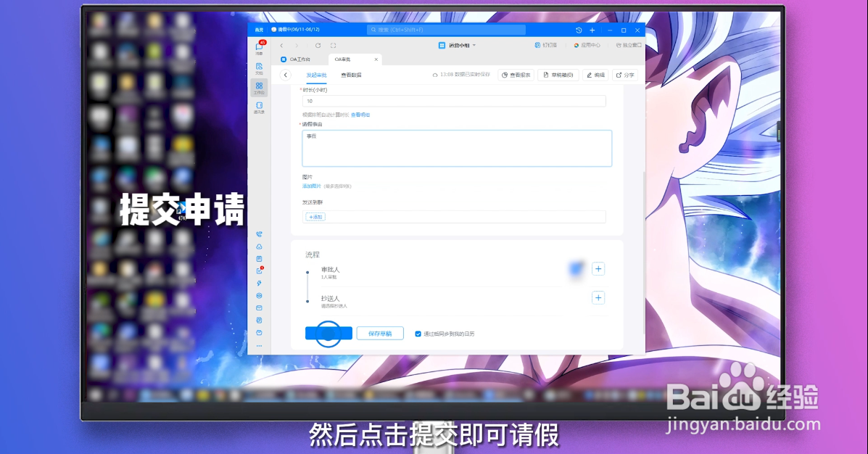The width and height of the screenshot is (868, 454).
Task: Open the lightning bolt sidebar icon
Action: 259,284
